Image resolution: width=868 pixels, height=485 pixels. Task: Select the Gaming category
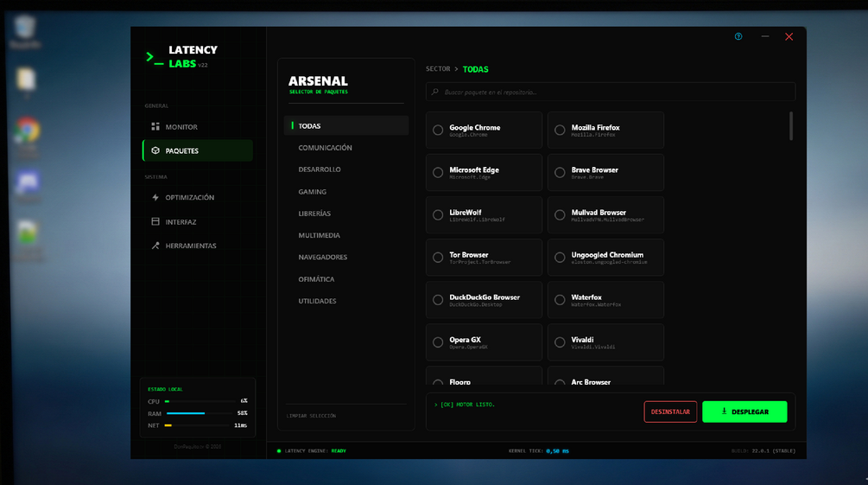point(346,192)
